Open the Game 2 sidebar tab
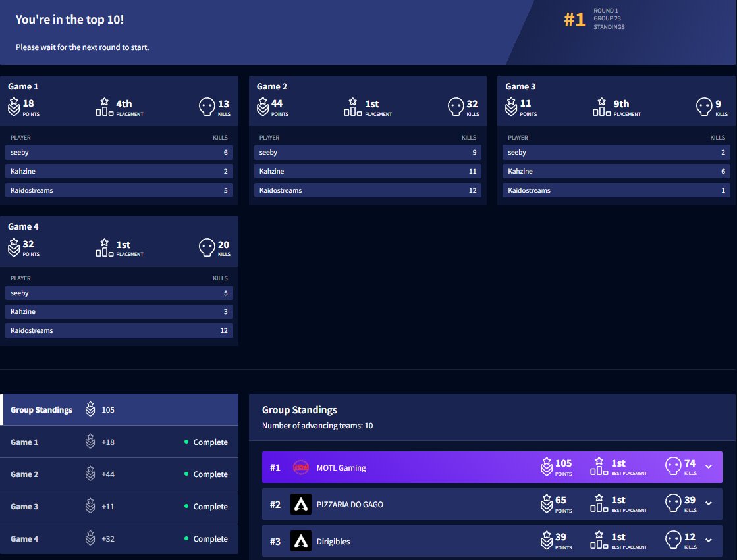This screenshot has height=560, width=737. [x=119, y=474]
